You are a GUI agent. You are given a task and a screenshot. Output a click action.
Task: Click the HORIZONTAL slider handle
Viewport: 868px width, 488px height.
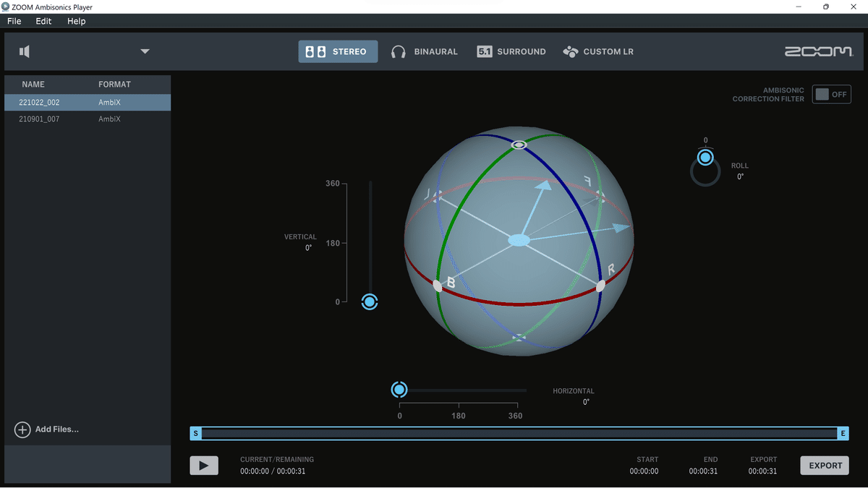399,390
